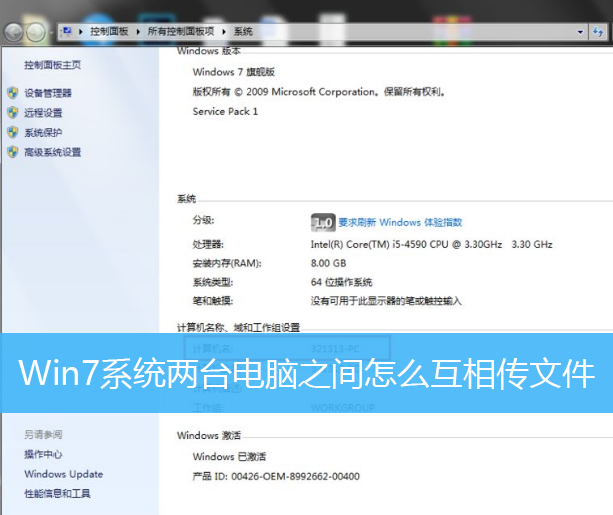Screen dimensions: 613x515
Task: Open 控制面板主页 link
Action: 53,65
